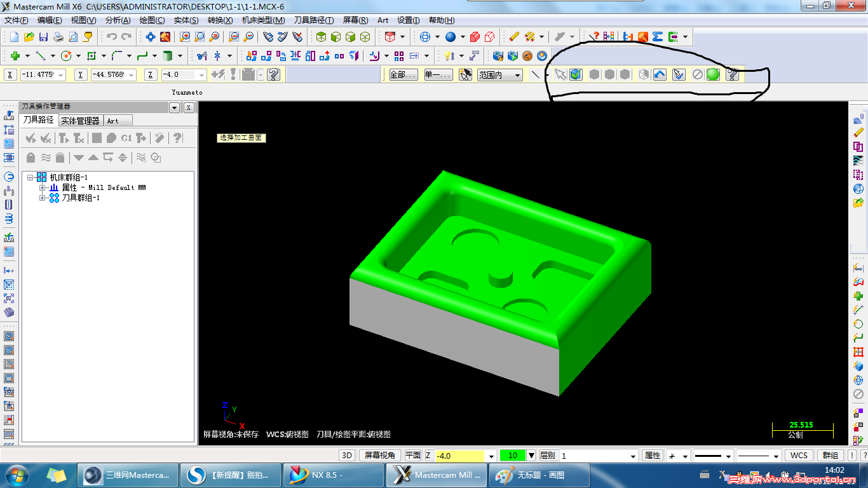Click the green sphere confirm button

(x=713, y=74)
